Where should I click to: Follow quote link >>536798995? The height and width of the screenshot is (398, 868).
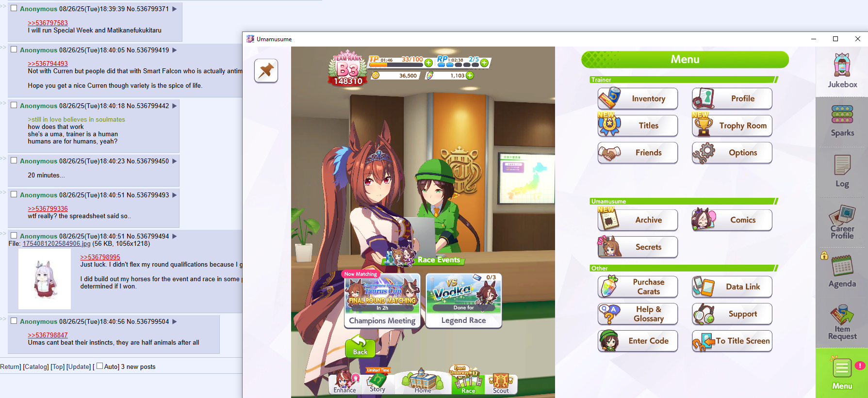(100, 257)
